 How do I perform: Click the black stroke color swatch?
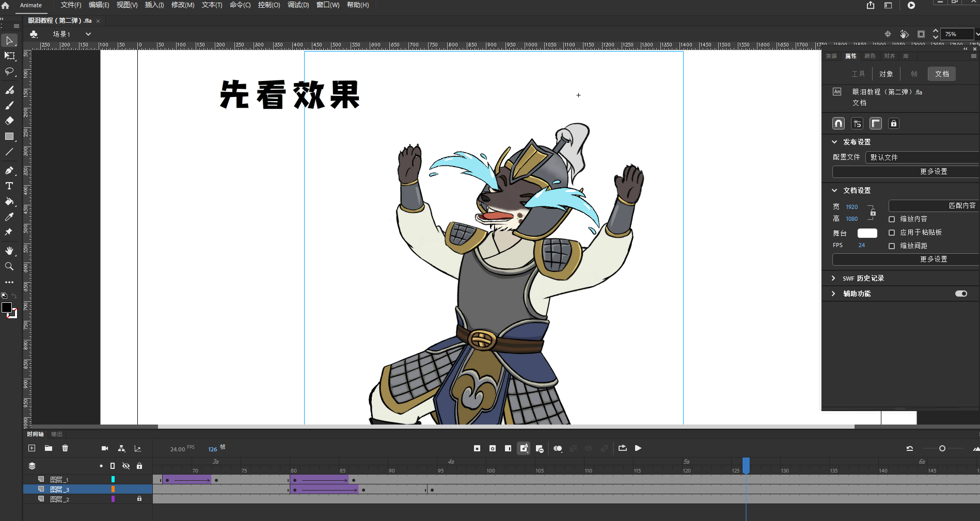pyautogui.click(x=7, y=307)
